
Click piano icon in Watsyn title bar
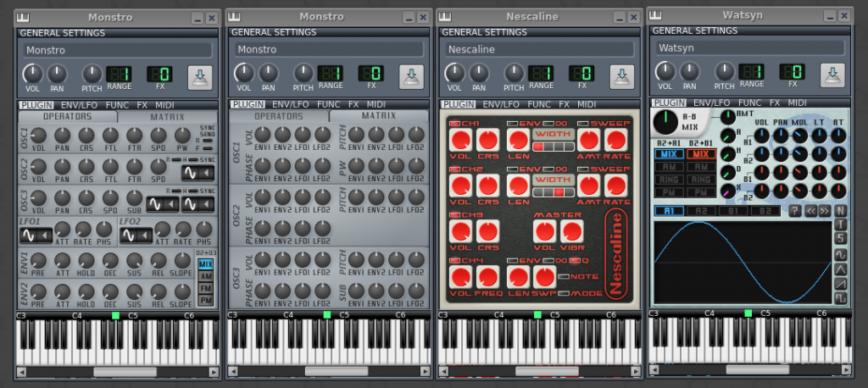click(657, 15)
